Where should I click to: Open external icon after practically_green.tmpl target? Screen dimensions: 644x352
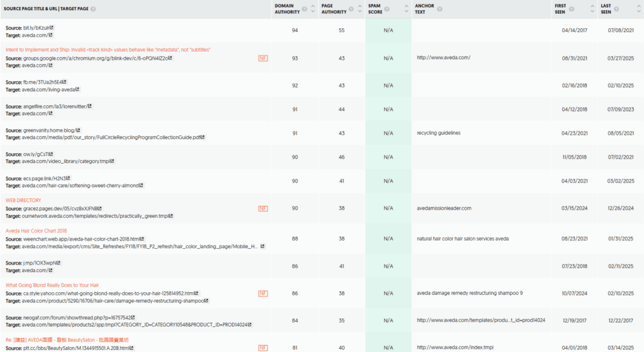[171, 215]
